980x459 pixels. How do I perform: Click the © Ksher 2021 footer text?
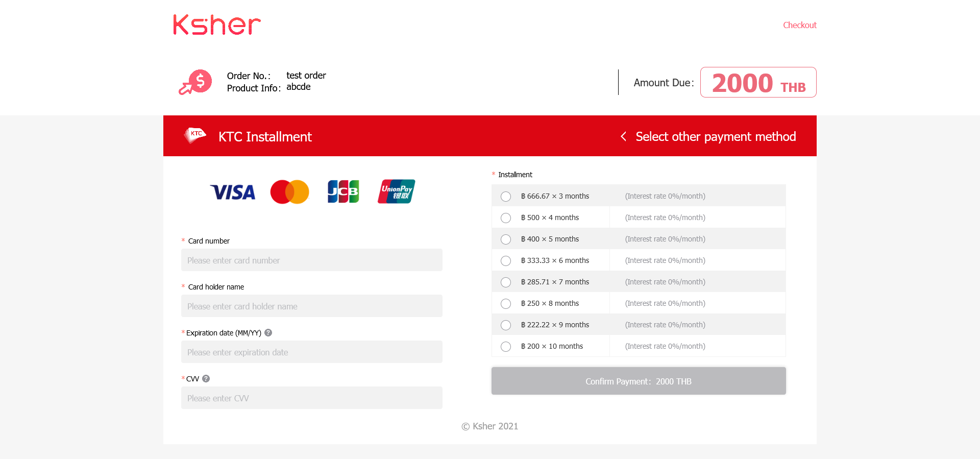pos(490,426)
